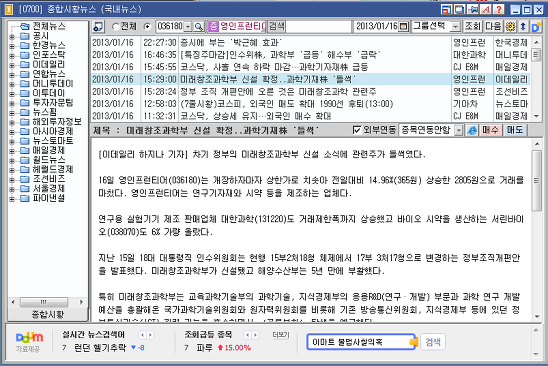Click the date field 2013/01/16

[377, 27]
